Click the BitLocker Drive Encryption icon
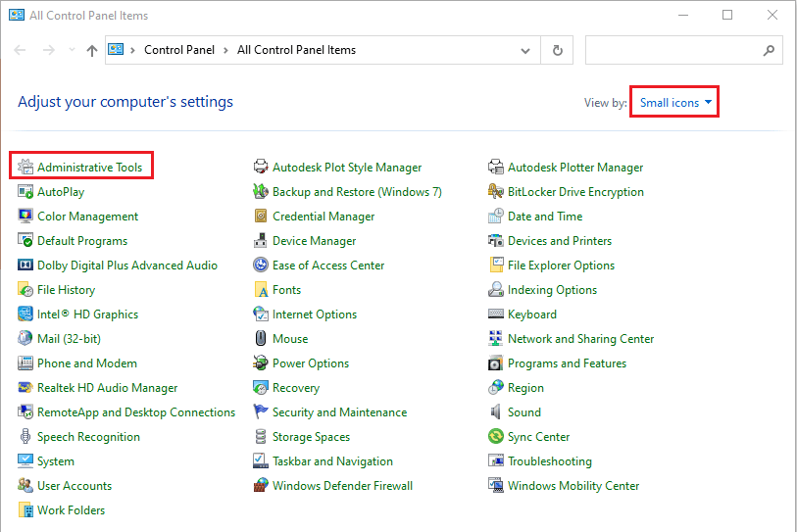Screen dimensions: 797x532 tap(496, 192)
